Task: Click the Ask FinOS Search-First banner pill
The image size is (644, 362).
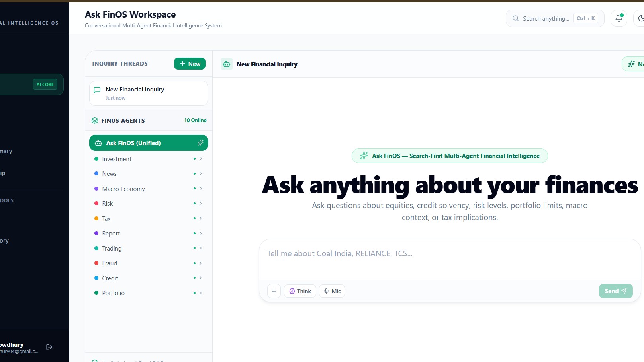Action: (450, 156)
